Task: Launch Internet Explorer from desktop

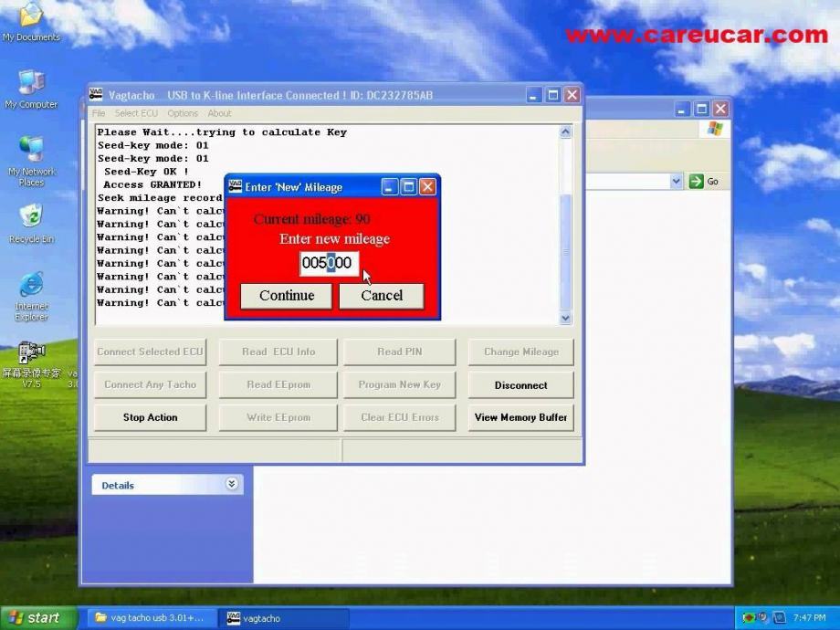Action: coord(31,296)
